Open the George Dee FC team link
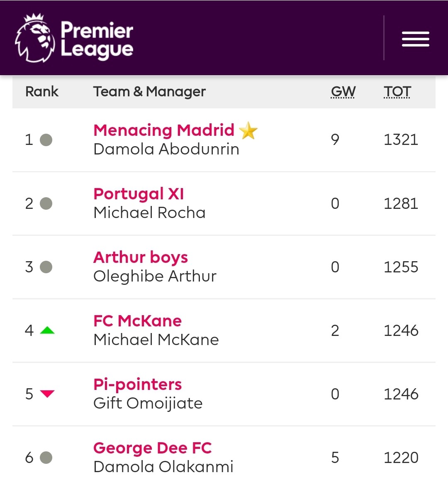The image size is (448, 485). 153,448
